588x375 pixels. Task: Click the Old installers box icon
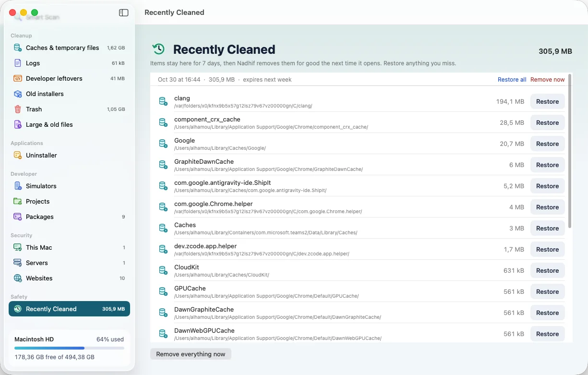pyautogui.click(x=18, y=94)
